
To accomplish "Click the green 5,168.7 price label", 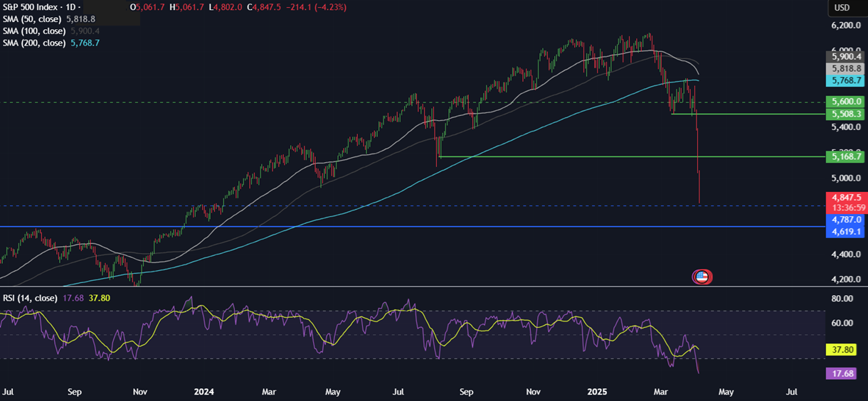I will [845, 156].
